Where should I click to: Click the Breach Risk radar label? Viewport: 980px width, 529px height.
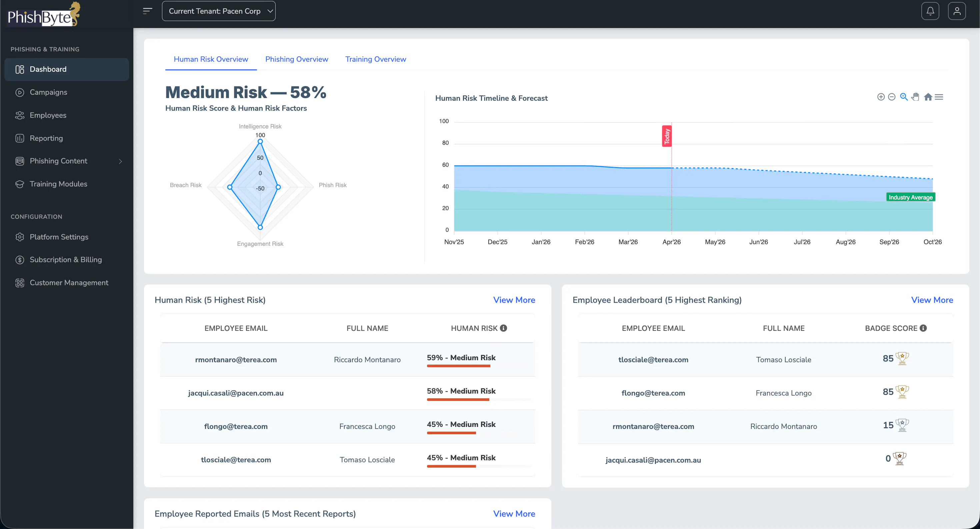[186, 185]
